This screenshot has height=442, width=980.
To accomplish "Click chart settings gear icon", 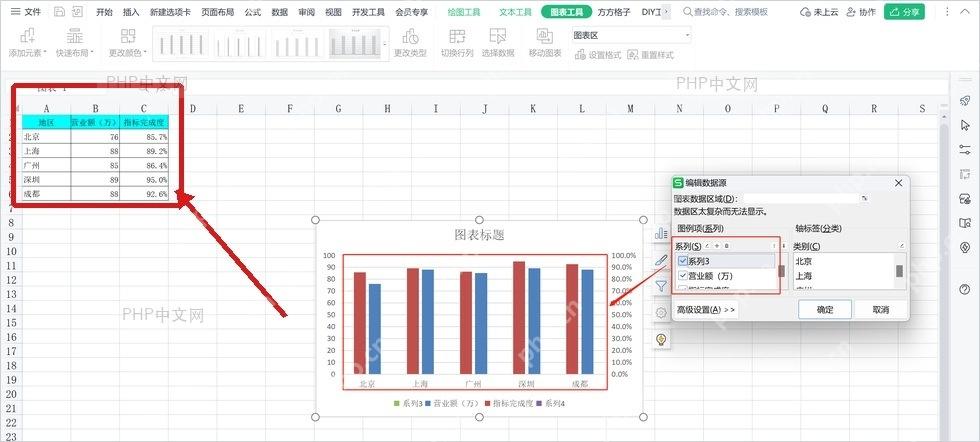I will 661,313.
